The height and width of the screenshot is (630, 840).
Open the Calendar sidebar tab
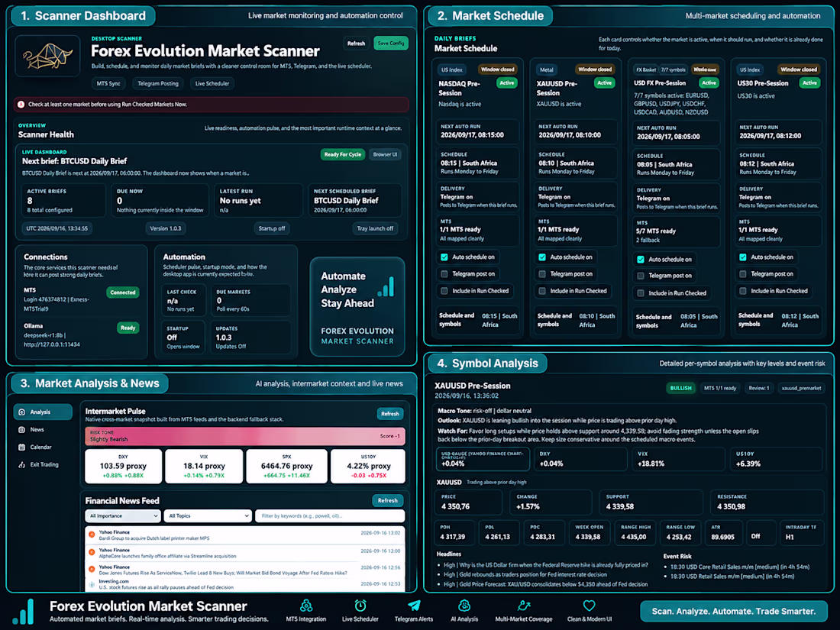[42, 447]
